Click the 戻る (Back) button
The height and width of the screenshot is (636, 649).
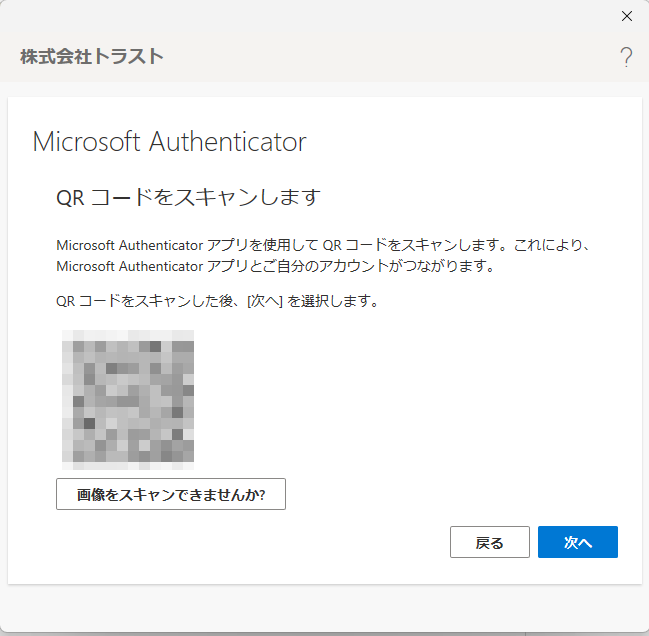(490, 542)
